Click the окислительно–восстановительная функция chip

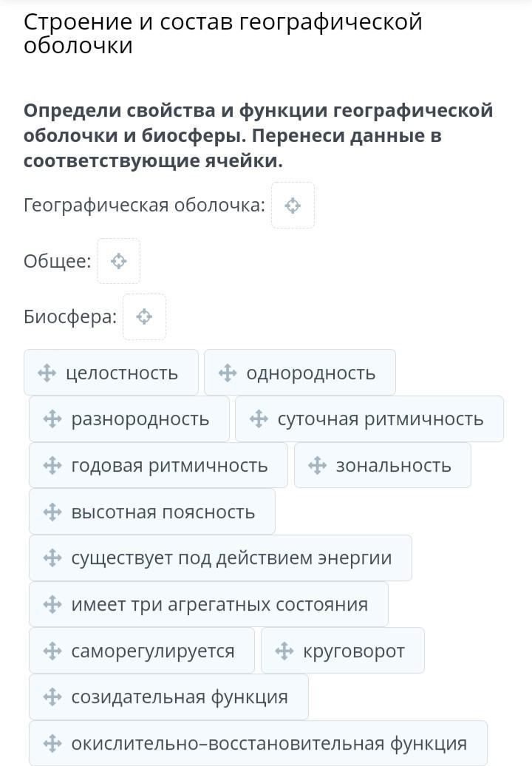point(268,743)
